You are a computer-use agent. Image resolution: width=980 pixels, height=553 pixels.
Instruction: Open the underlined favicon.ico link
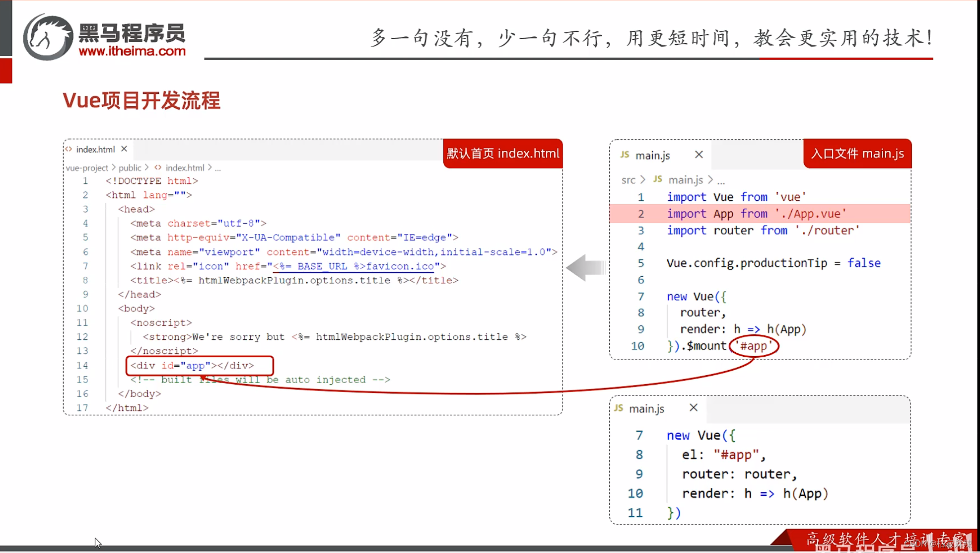point(355,266)
